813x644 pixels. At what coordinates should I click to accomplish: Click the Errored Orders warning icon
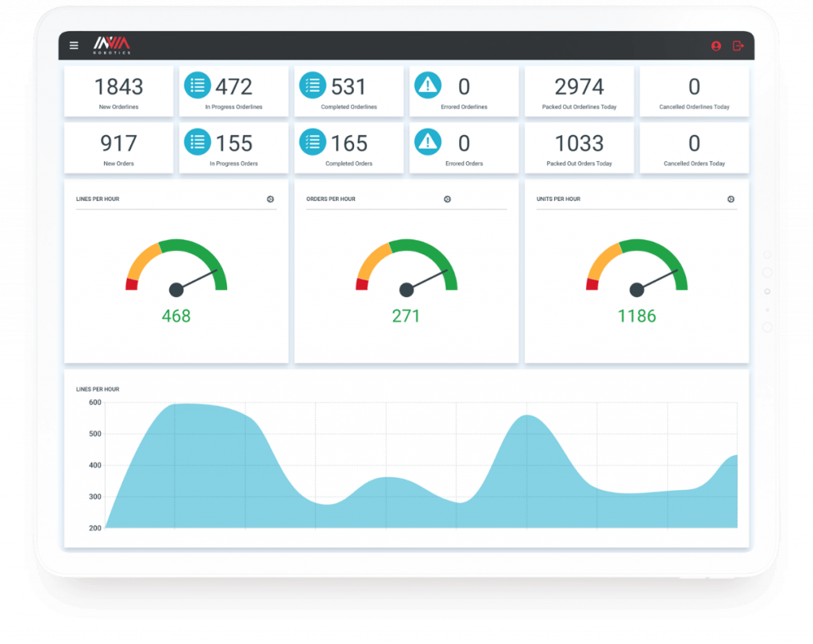coord(428,141)
